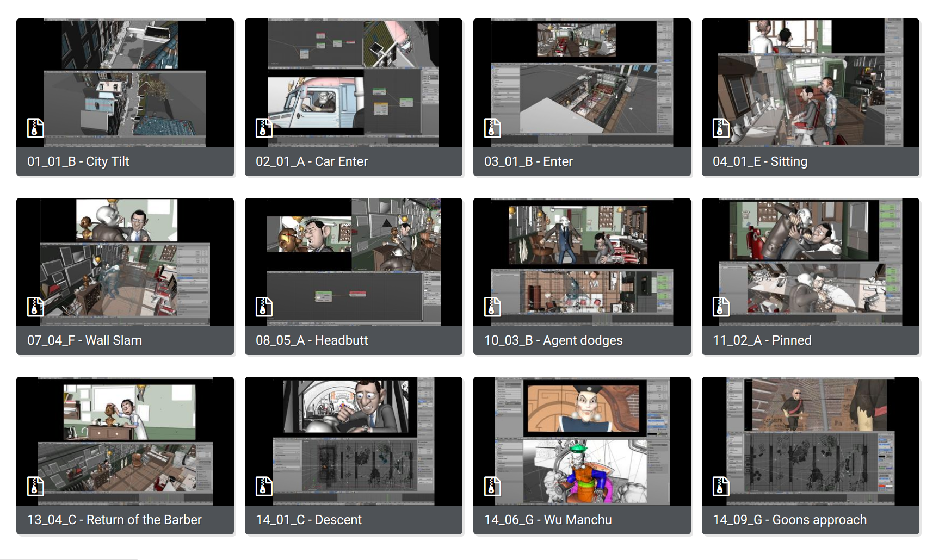Click zip icon on Agent dodges card
The height and width of the screenshot is (560, 945).
492,307
